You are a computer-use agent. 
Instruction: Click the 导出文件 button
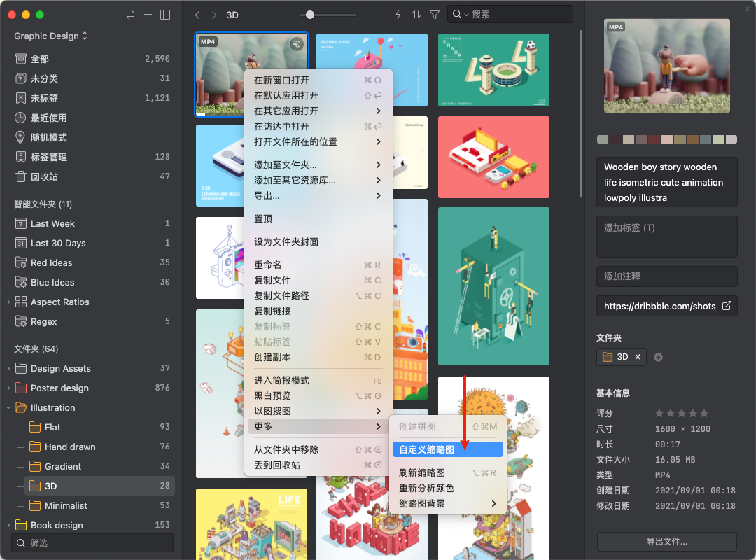pos(666,542)
